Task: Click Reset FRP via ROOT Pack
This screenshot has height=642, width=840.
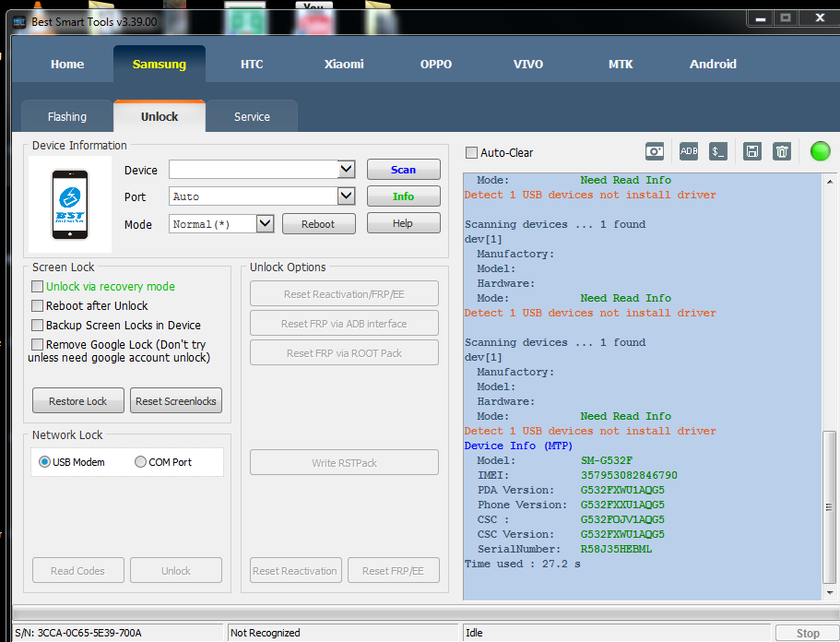Action: click(344, 352)
